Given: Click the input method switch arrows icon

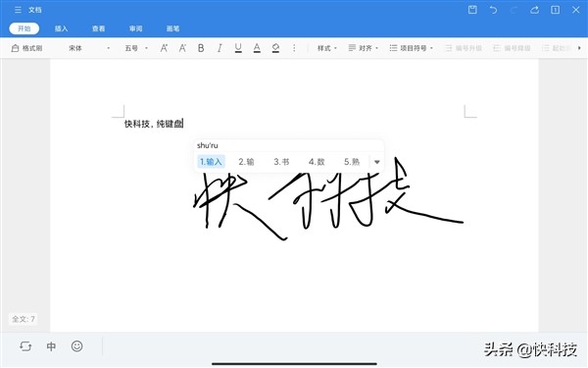Looking at the screenshot, I should pos(25,346).
